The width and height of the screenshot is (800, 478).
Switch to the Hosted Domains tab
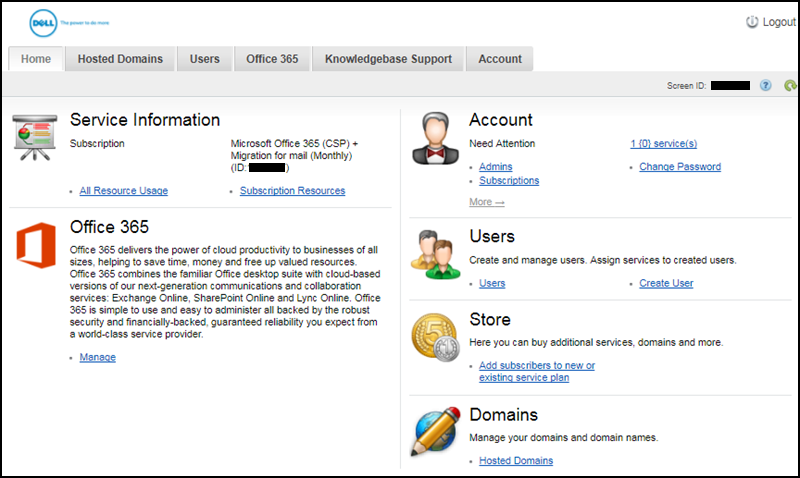tap(120, 59)
